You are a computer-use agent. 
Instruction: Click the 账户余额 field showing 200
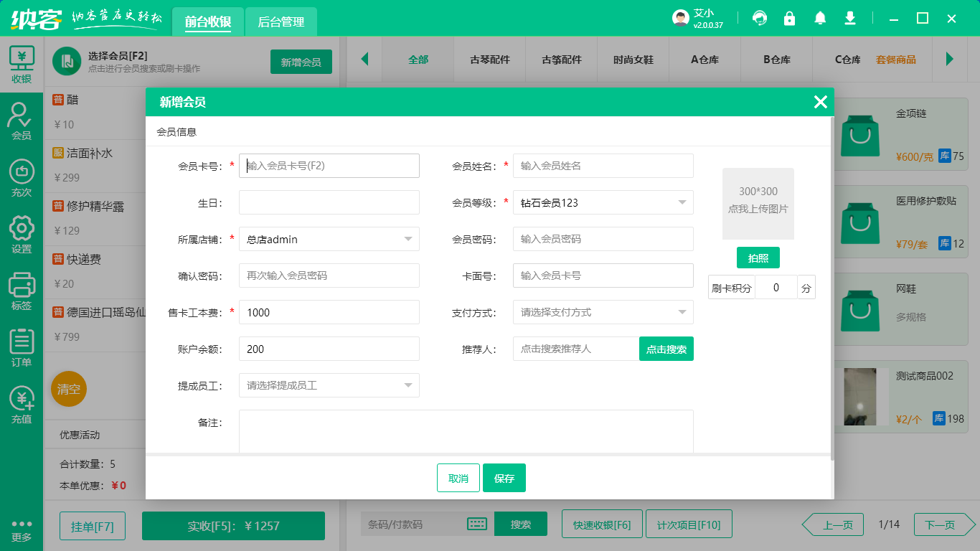click(329, 349)
